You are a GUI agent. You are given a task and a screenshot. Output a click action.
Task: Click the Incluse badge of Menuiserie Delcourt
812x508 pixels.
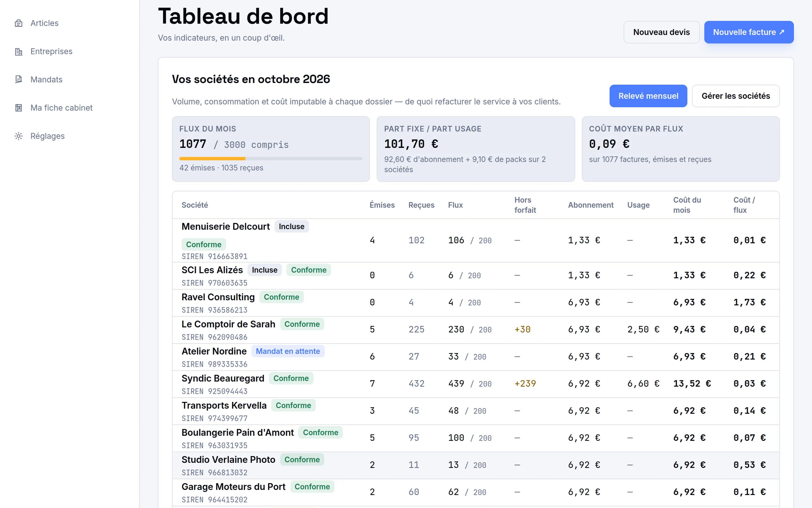coord(292,226)
